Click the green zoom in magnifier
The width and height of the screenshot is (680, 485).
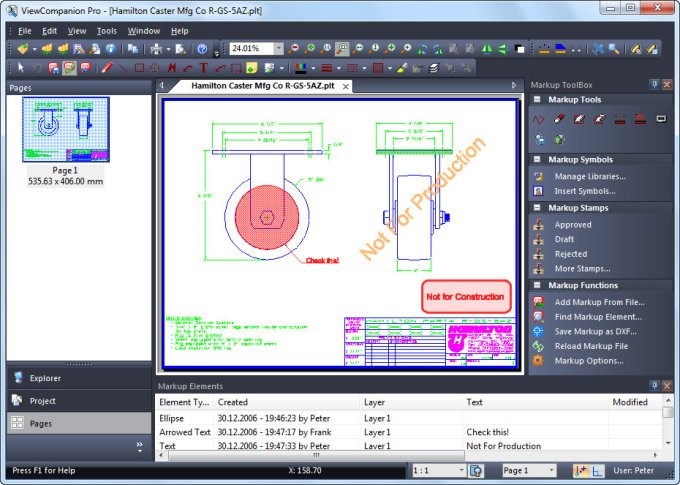click(310, 49)
